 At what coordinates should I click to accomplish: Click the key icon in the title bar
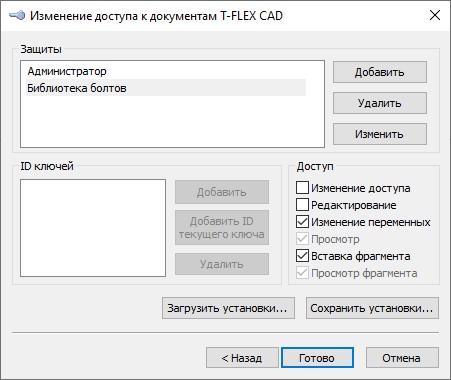[x=17, y=15]
